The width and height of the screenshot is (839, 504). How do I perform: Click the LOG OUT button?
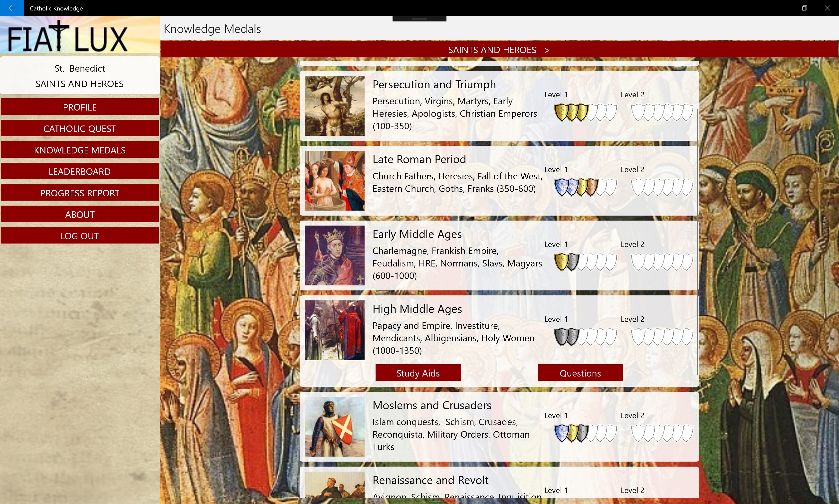pos(79,236)
